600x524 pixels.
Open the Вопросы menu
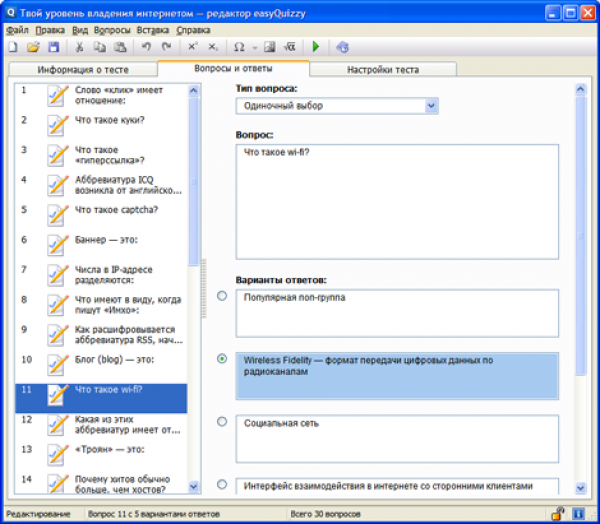click(112, 30)
